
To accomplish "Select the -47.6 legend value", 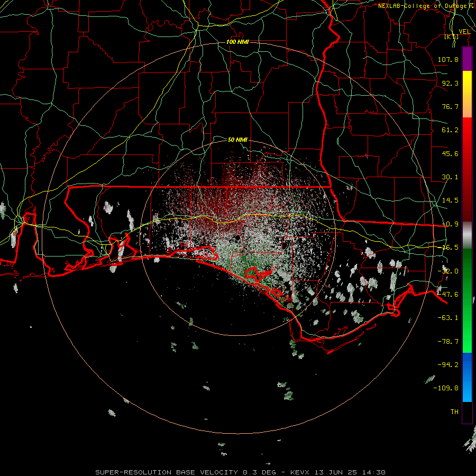I will click(448, 295).
